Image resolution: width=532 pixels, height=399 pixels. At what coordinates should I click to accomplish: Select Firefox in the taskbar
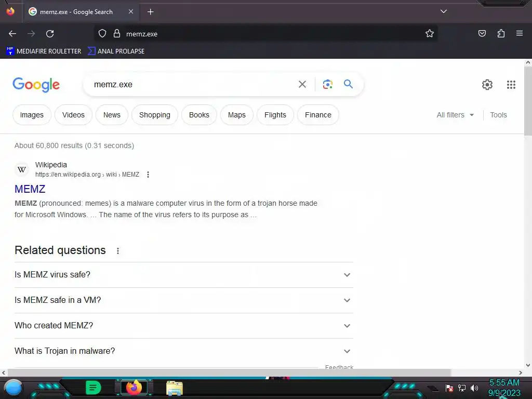coord(134,388)
